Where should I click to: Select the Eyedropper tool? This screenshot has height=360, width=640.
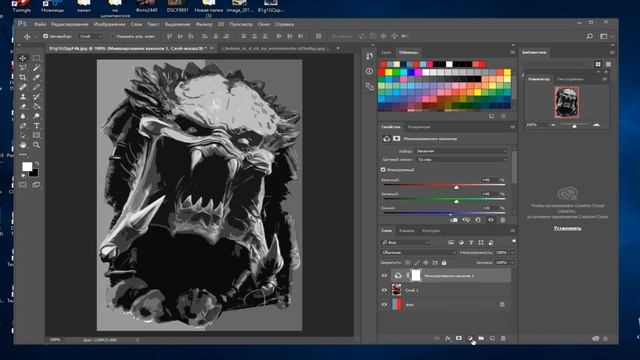pos(36,77)
